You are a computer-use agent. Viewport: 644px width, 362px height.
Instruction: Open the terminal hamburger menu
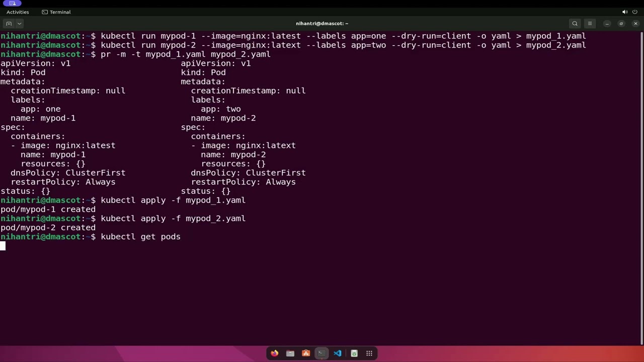(590, 24)
